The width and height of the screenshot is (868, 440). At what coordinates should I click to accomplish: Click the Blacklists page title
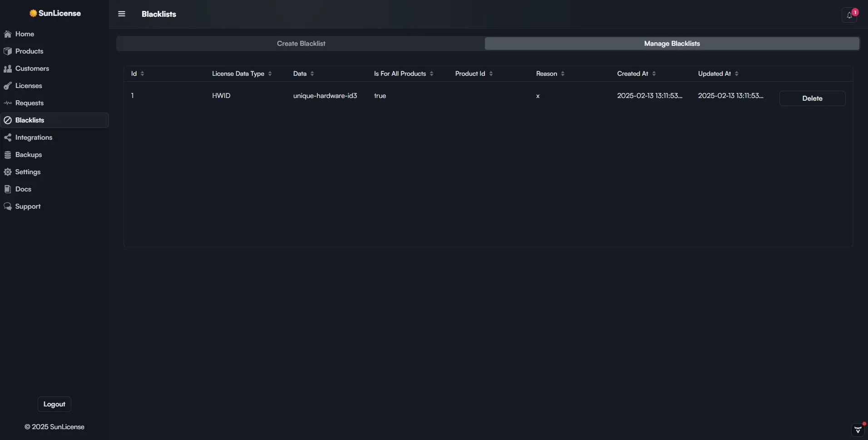[159, 14]
